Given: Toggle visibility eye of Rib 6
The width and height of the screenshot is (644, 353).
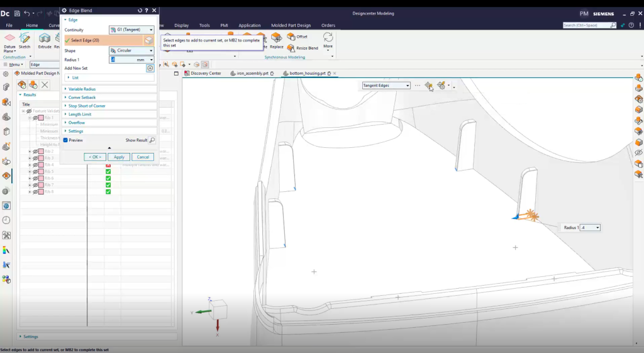Looking at the screenshot, I should click(35, 178).
